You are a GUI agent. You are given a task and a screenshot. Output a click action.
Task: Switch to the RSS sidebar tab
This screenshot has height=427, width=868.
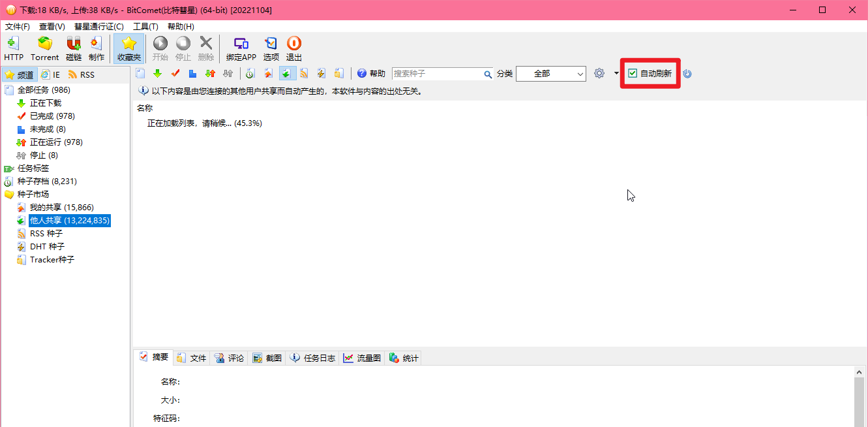pyautogui.click(x=82, y=75)
